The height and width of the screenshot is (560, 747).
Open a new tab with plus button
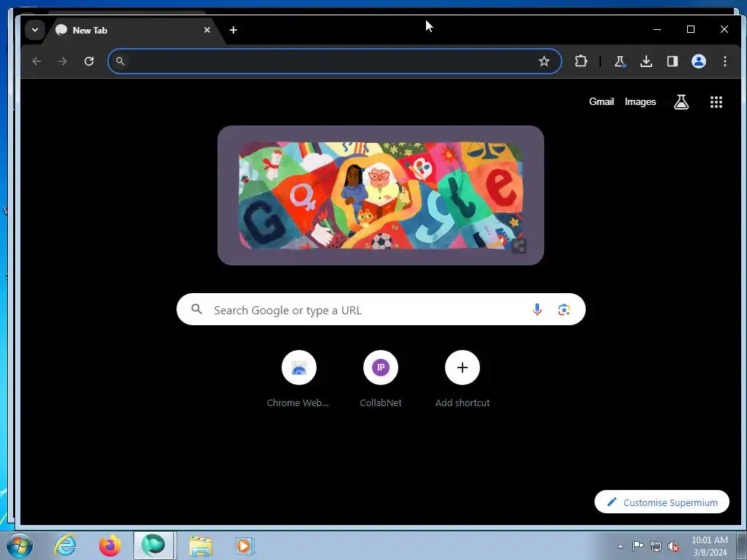[233, 30]
